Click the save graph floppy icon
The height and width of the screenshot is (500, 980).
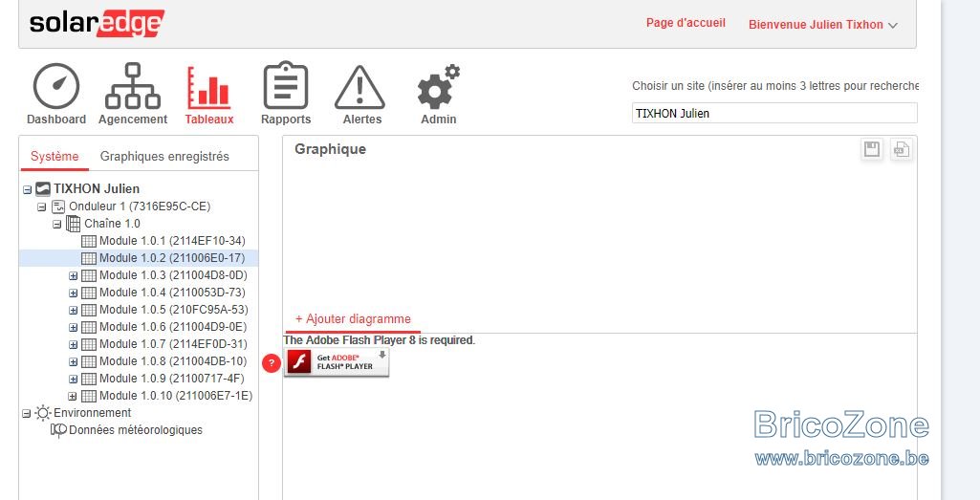tap(872, 149)
